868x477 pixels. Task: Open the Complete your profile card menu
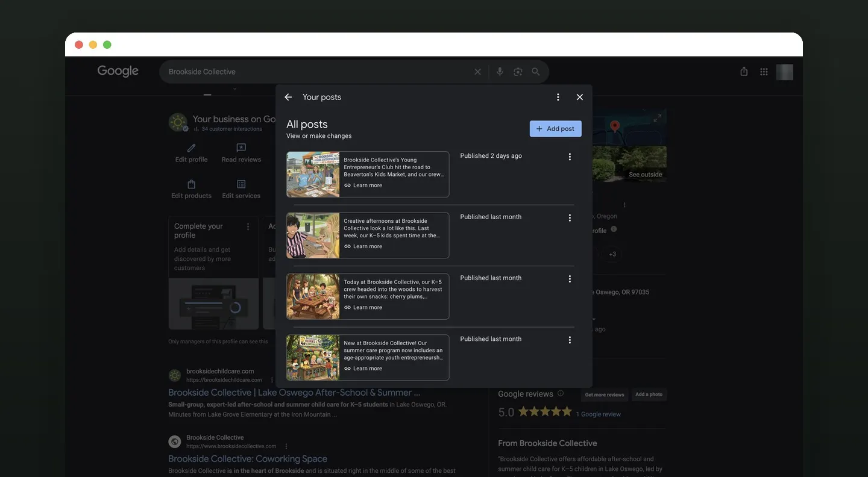(x=248, y=226)
